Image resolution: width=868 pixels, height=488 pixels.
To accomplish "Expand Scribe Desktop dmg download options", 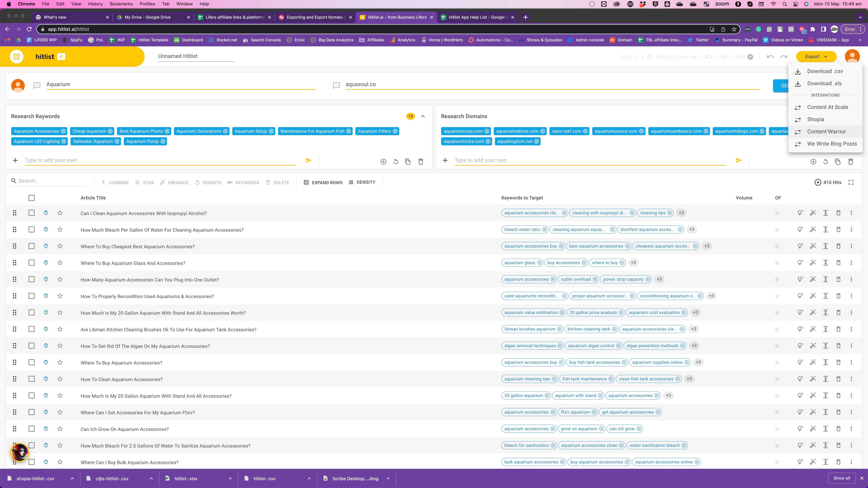I will (x=388, y=479).
